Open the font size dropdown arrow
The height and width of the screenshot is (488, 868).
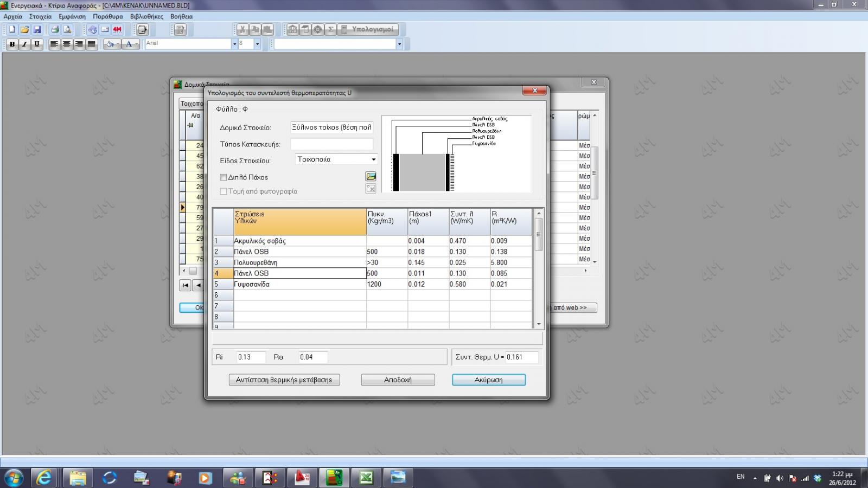257,44
